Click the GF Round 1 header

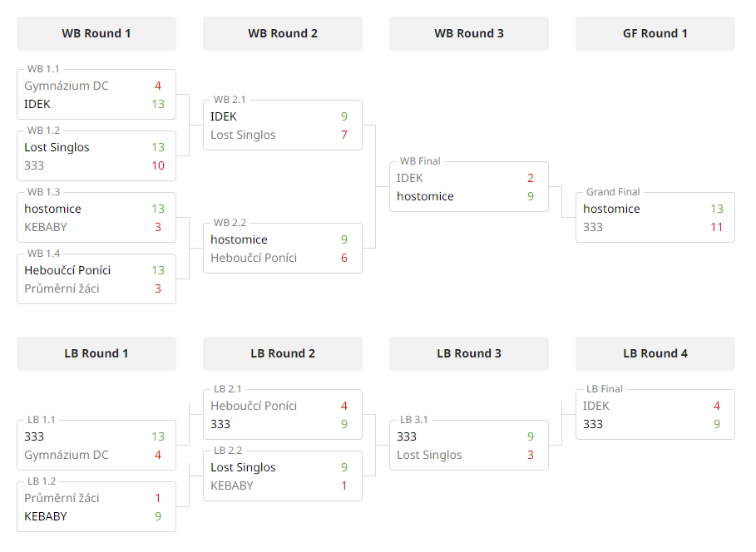(x=655, y=33)
